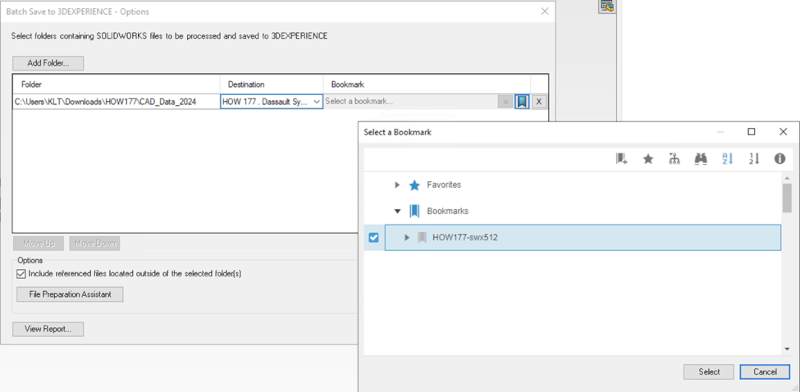
Task: Click the numeric 1-2 sort icon
Action: pyautogui.click(x=754, y=159)
